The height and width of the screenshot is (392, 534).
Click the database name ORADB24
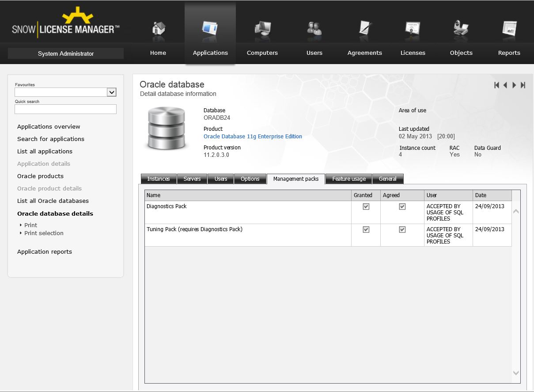(217, 118)
